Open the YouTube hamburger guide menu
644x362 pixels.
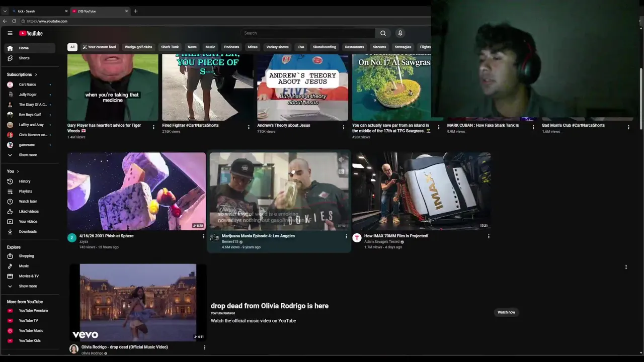pyautogui.click(x=10, y=33)
